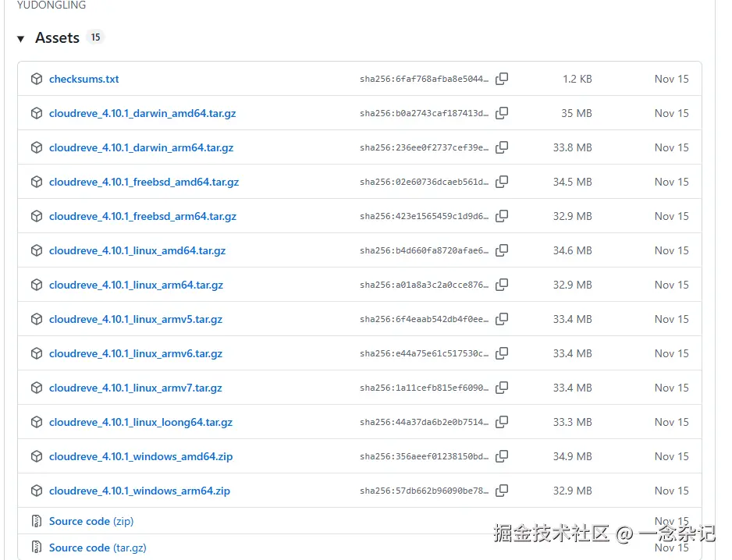The height and width of the screenshot is (560, 732).
Task: Click the 33.8 MB file size
Action: point(572,147)
